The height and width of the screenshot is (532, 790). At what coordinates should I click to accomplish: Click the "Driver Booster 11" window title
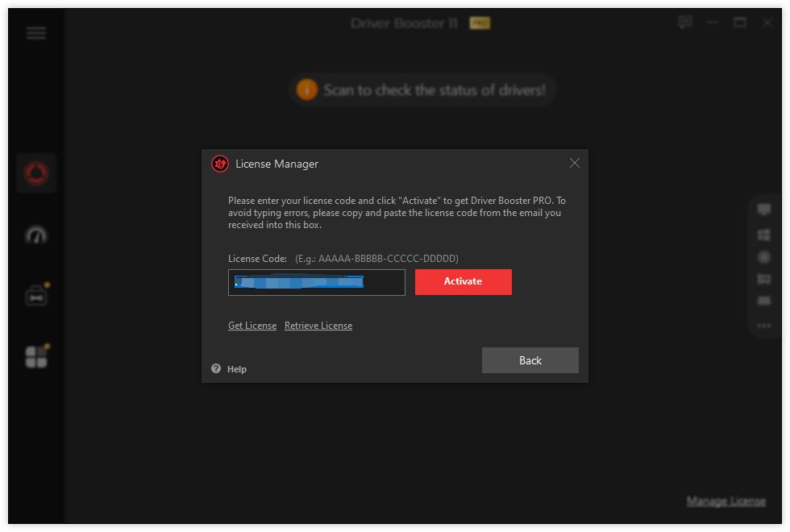tap(405, 23)
